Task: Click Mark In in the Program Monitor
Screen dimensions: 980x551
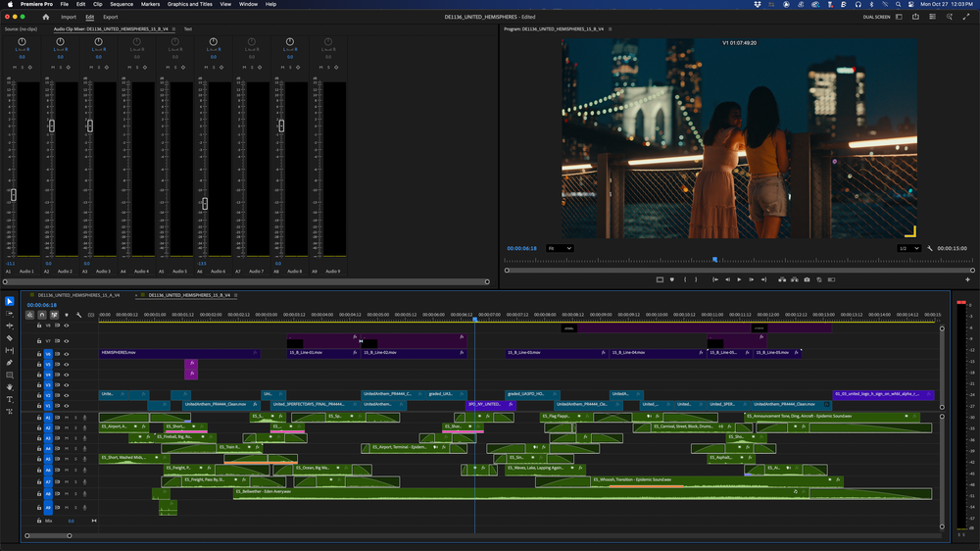Action: [685, 279]
